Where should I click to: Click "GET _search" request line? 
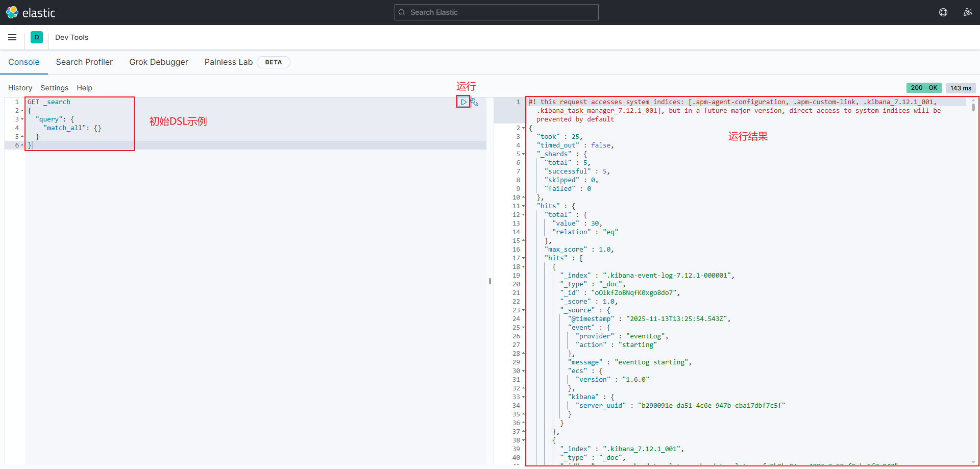coord(49,102)
